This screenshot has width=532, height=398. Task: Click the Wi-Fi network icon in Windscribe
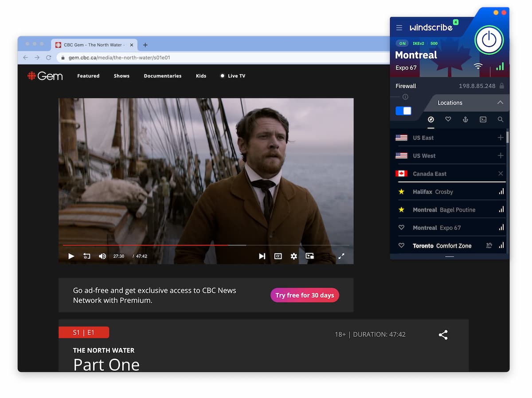point(478,66)
